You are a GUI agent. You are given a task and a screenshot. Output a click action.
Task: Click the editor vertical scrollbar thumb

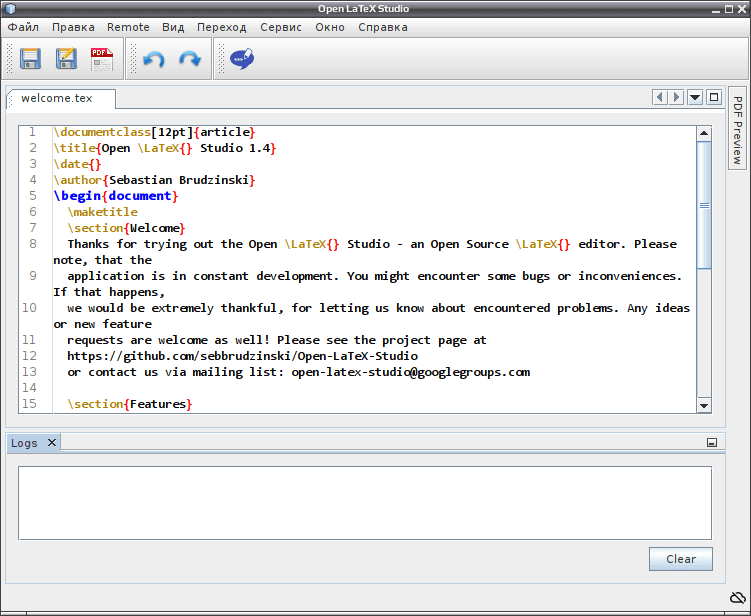[x=704, y=205]
